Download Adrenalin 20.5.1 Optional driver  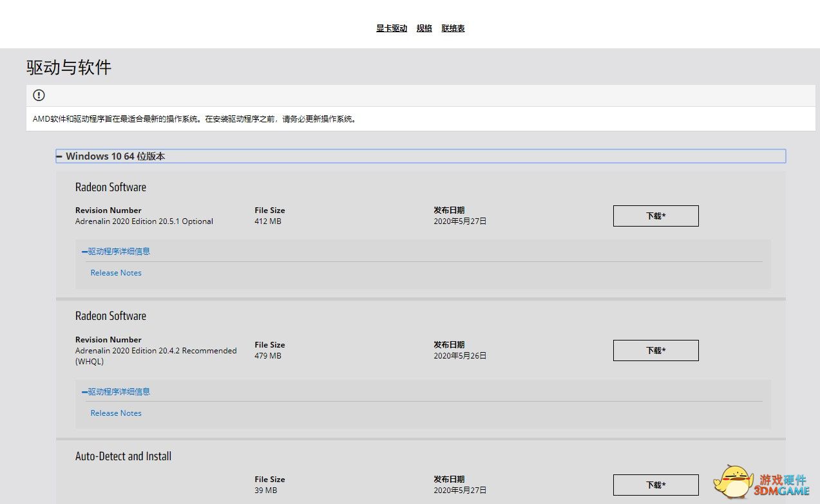[x=656, y=216]
